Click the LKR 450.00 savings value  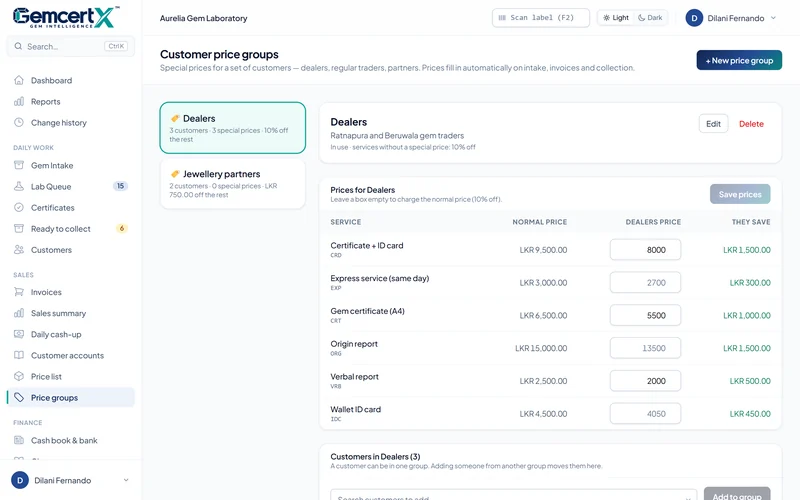pos(749,414)
